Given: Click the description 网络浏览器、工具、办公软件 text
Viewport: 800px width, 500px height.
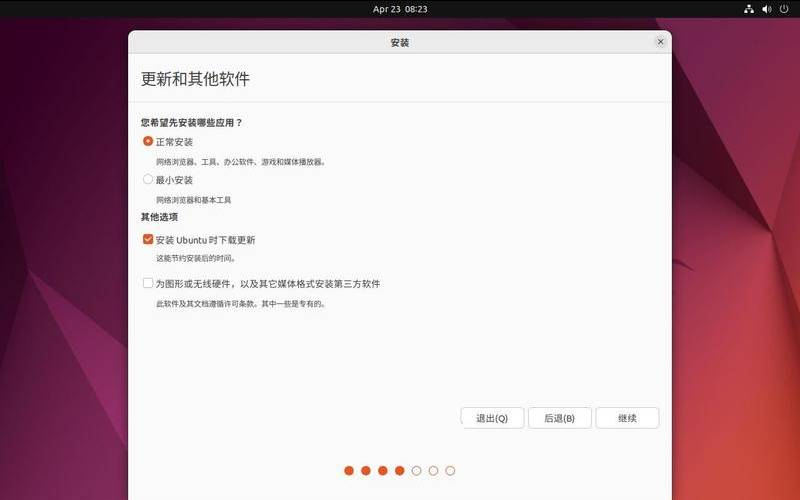Looking at the screenshot, I should 241,162.
